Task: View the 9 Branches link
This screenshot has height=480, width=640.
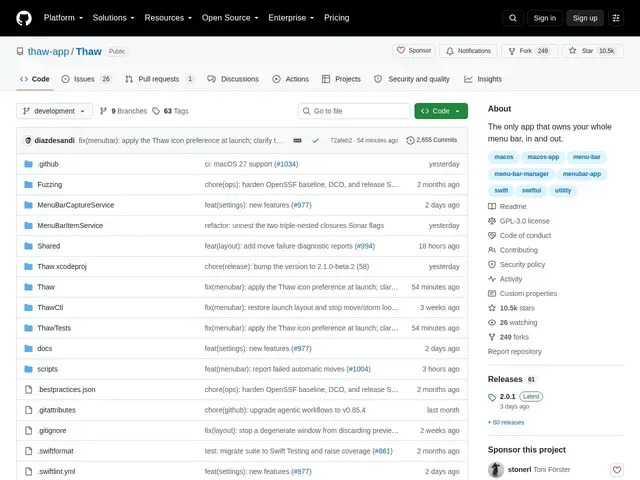Action: (x=123, y=111)
